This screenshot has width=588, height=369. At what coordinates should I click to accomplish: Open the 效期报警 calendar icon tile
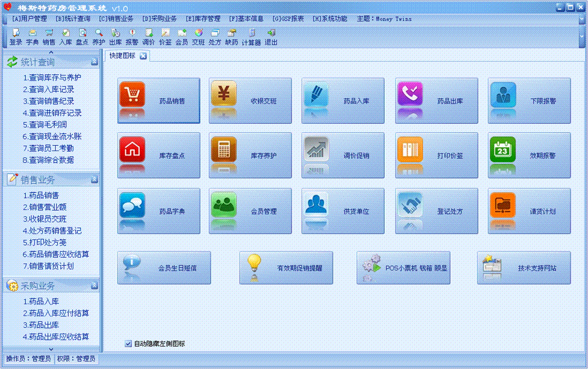pyautogui.click(x=529, y=156)
